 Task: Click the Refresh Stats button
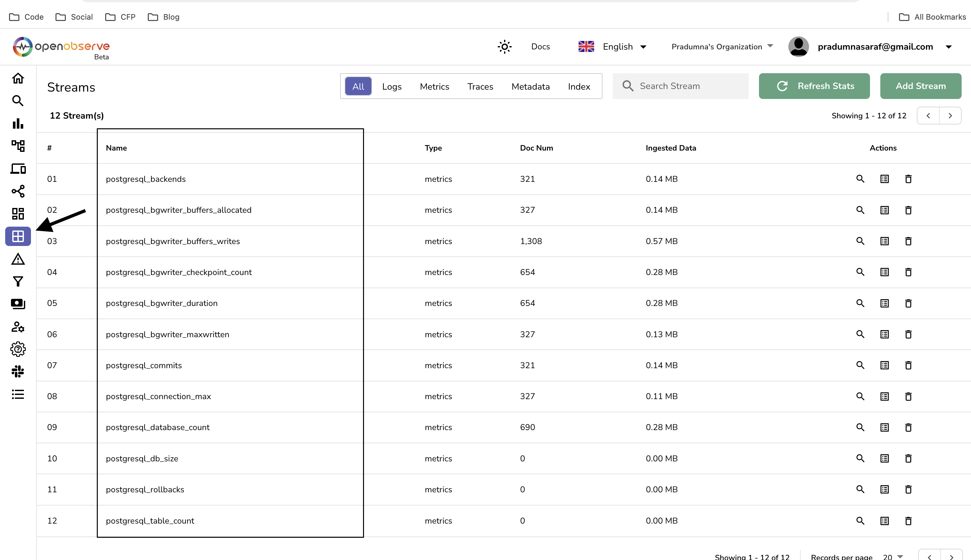pos(814,86)
